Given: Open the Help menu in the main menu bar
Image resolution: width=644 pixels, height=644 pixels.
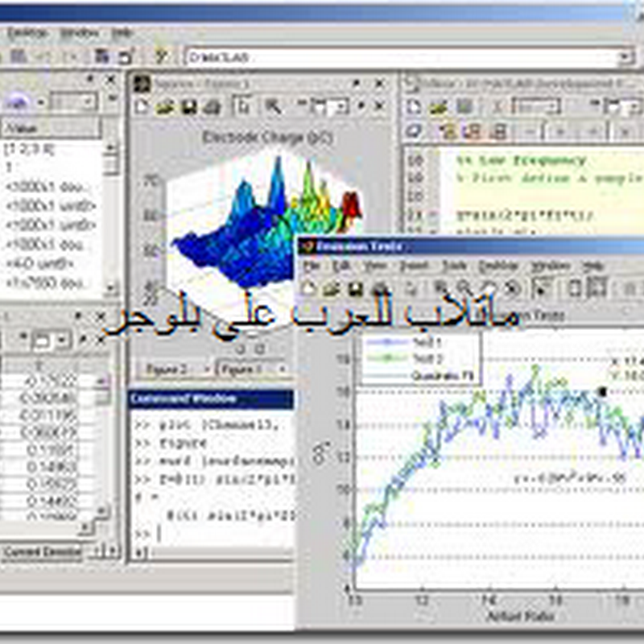Looking at the screenshot, I should [x=122, y=32].
